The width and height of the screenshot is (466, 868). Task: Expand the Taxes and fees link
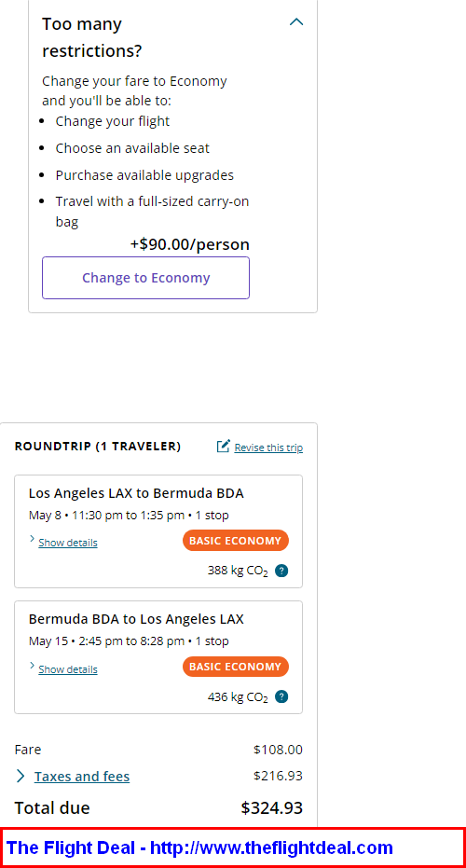(82, 777)
